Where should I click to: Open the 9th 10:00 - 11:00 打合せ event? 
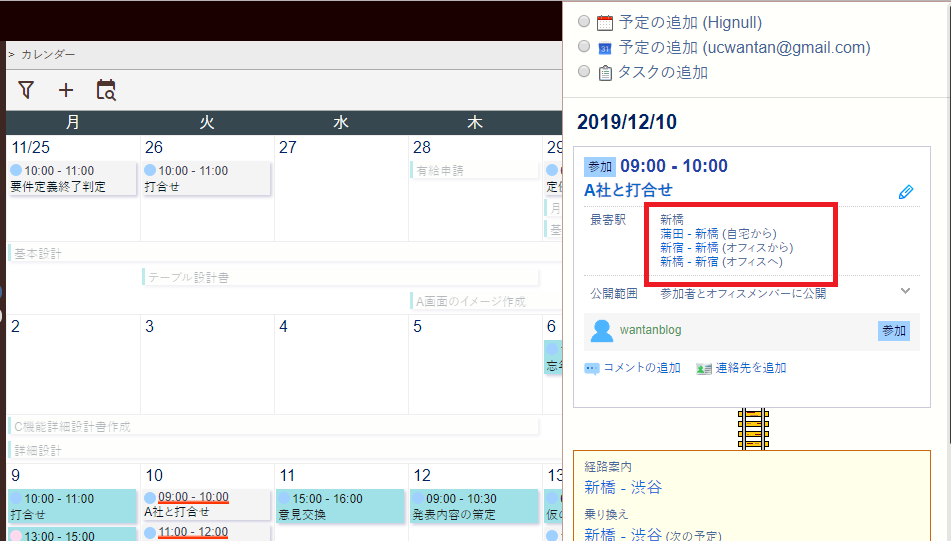tap(72, 506)
